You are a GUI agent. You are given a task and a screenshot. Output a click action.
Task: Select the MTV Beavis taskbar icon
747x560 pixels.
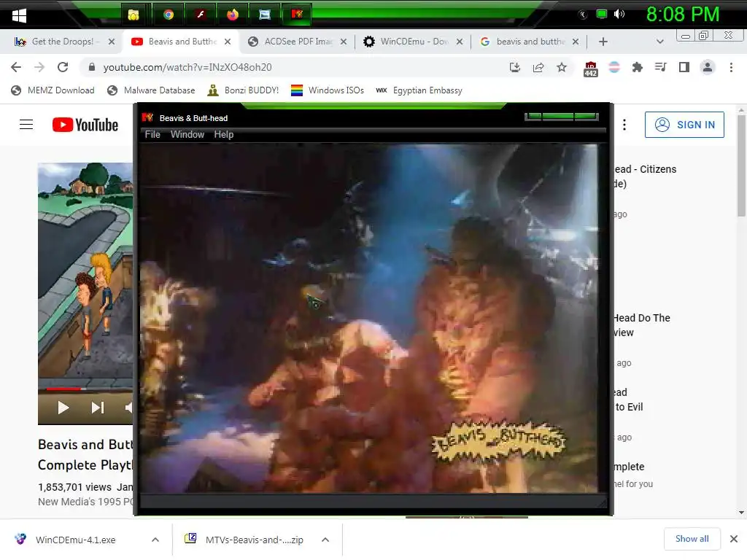coord(297,15)
